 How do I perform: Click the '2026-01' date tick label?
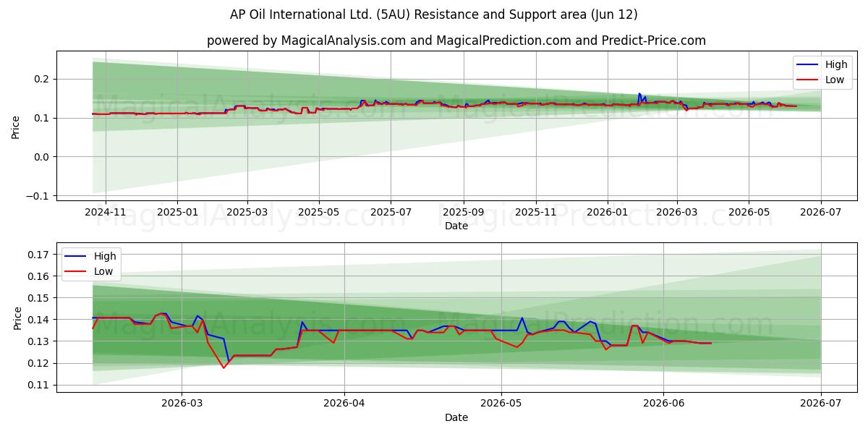tap(607, 212)
